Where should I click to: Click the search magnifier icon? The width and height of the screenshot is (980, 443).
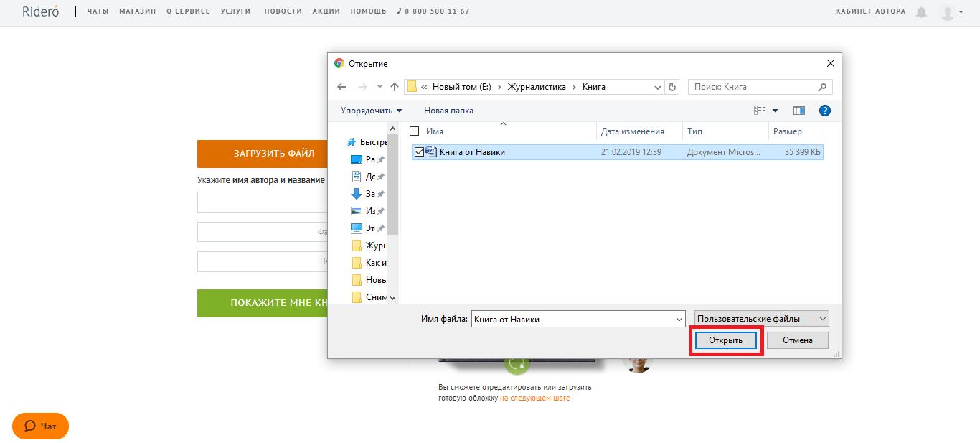click(822, 87)
